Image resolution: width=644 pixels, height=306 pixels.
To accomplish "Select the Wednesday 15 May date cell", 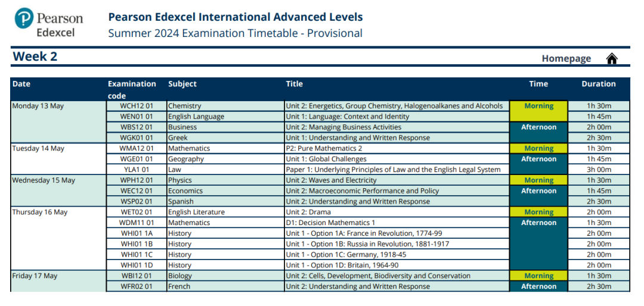I will click(x=58, y=191).
